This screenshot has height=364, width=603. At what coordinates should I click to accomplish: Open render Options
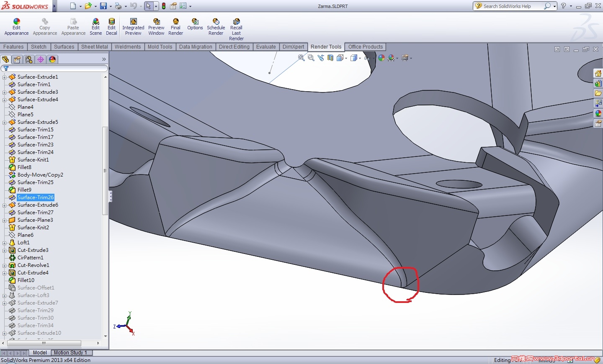click(x=195, y=24)
